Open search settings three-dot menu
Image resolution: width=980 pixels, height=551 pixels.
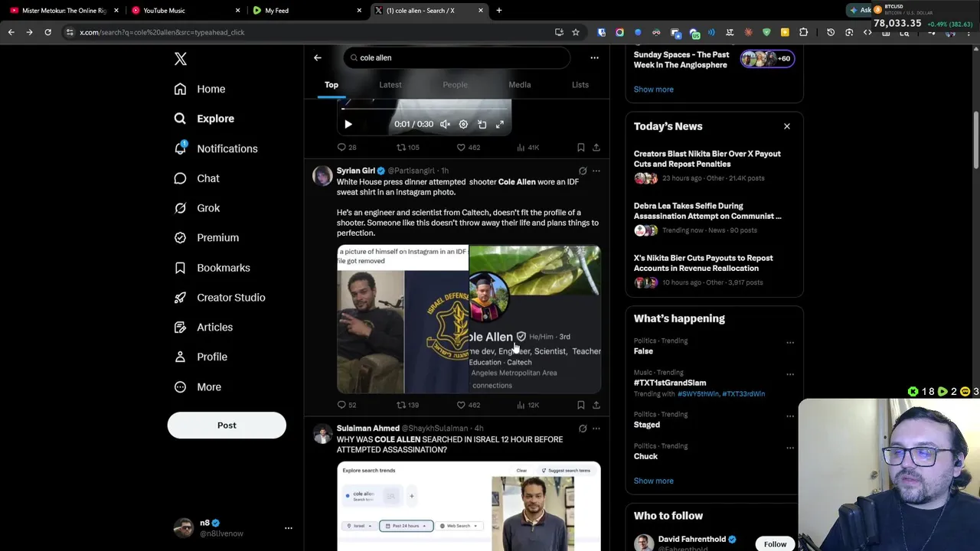pos(594,57)
